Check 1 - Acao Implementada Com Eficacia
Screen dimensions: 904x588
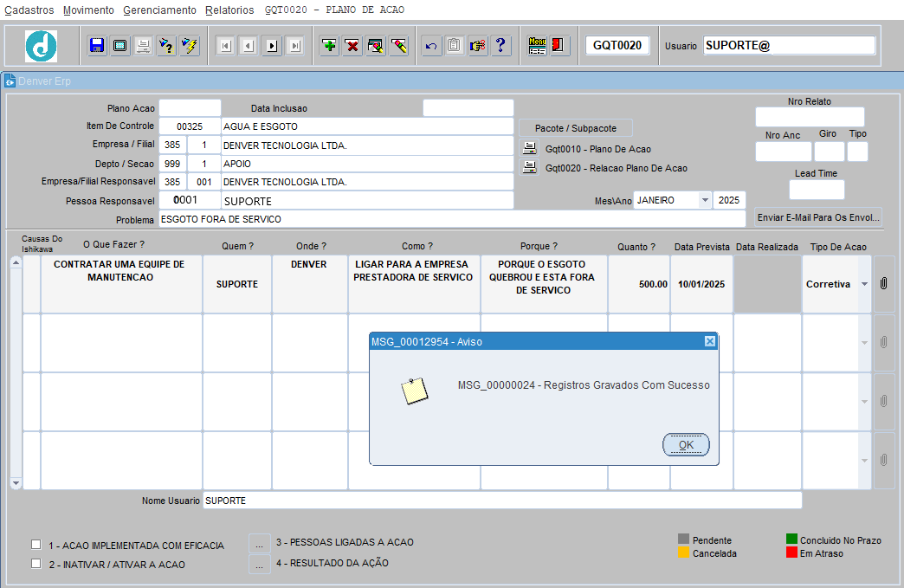pyautogui.click(x=36, y=544)
